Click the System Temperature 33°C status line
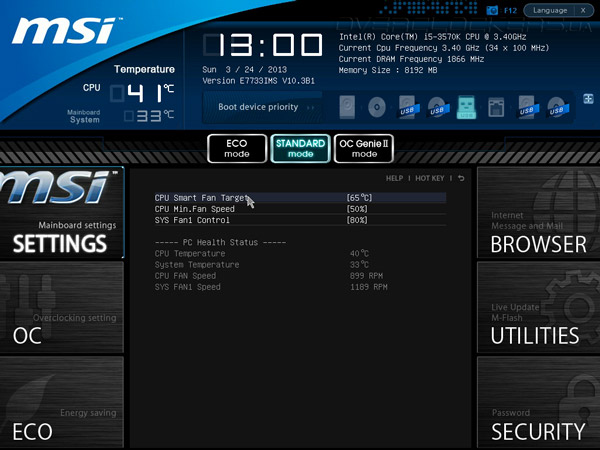Image resolution: width=600 pixels, height=450 pixels. [x=262, y=264]
